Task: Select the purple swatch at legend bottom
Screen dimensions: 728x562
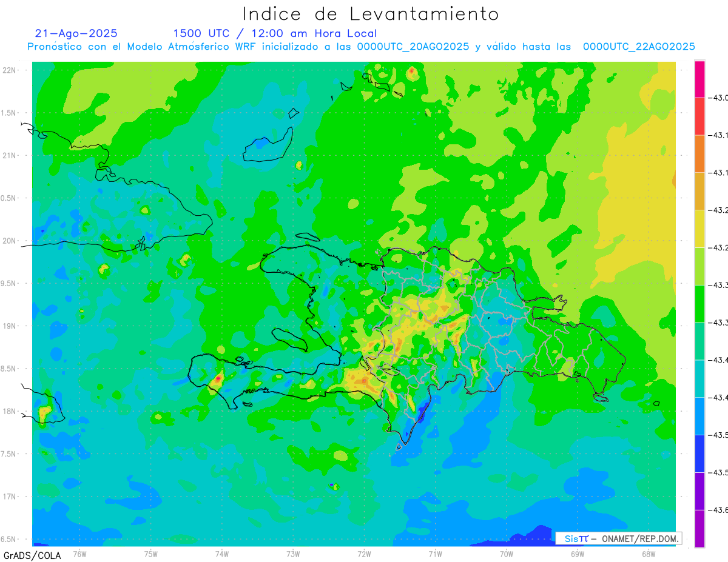Action: pyautogui.click(x=699, y=529)
